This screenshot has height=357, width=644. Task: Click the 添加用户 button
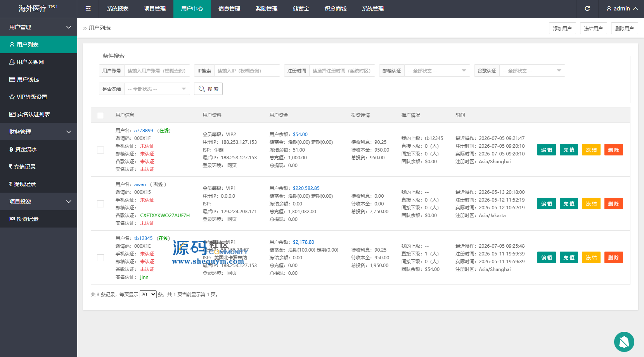click(x=563, y=28)
